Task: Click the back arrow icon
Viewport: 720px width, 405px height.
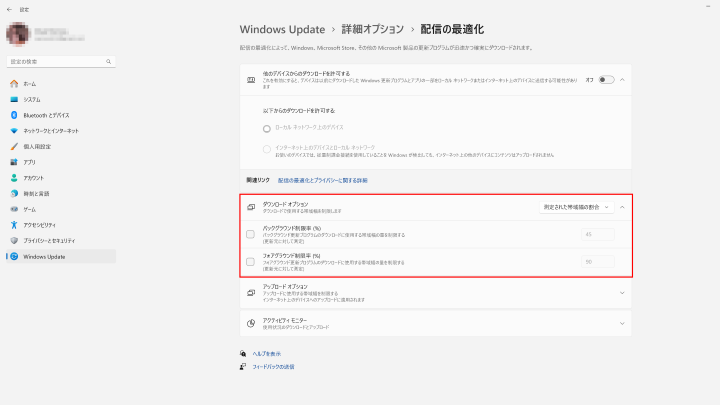Action: tap(10, 10)
